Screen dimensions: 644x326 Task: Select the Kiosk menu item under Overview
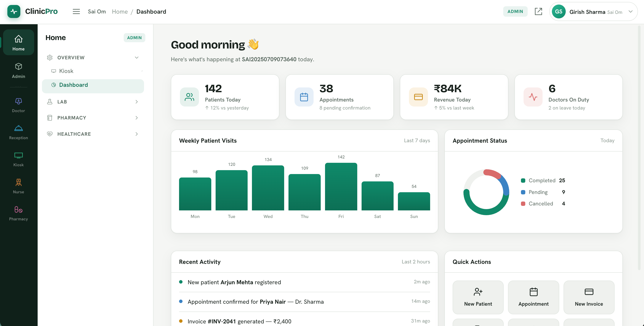93,71
